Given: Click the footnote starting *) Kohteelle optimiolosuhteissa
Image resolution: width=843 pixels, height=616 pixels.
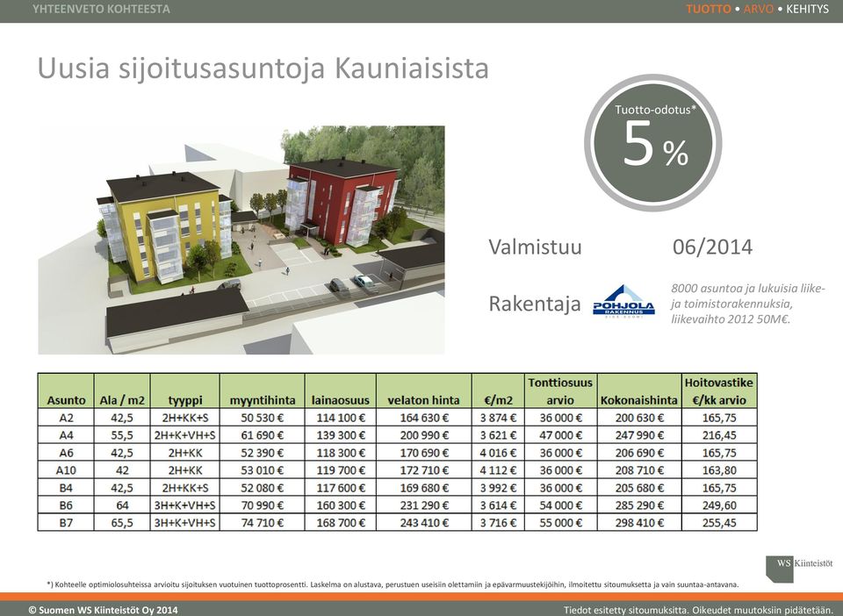Looking at the screenshot, I should pyautogui.click(x=393, y=584).
